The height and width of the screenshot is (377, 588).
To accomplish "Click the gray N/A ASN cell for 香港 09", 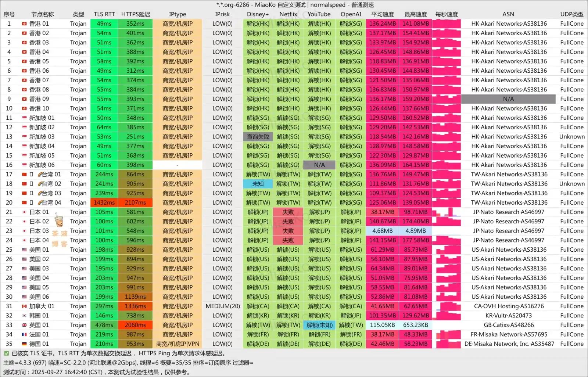I will point(508,99).
